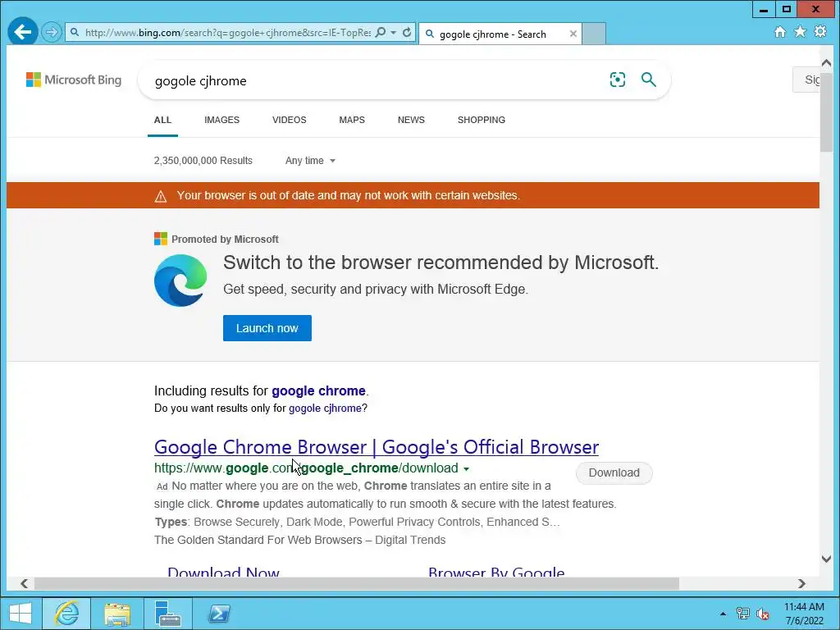Open PowerShell from the taskbar

click(x=218, y=613)
